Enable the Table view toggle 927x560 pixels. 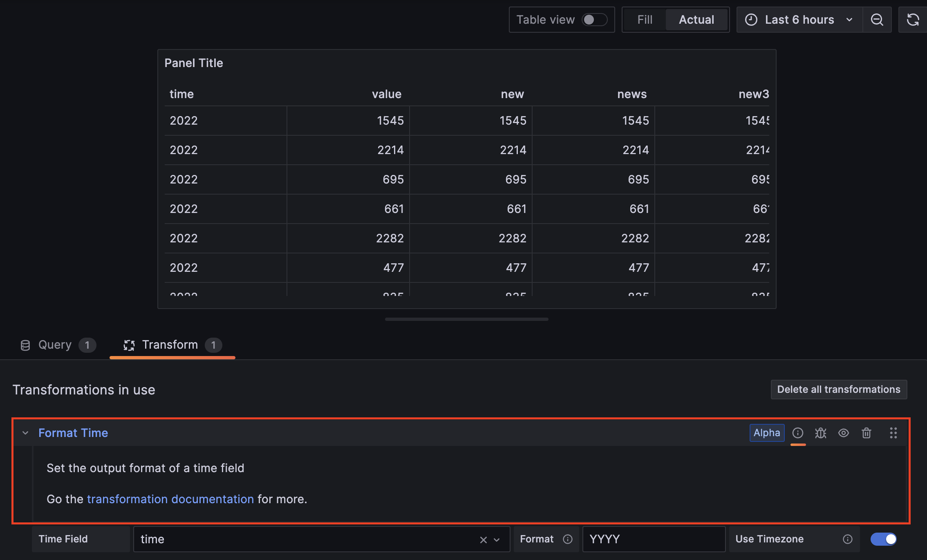pos(595,19)
